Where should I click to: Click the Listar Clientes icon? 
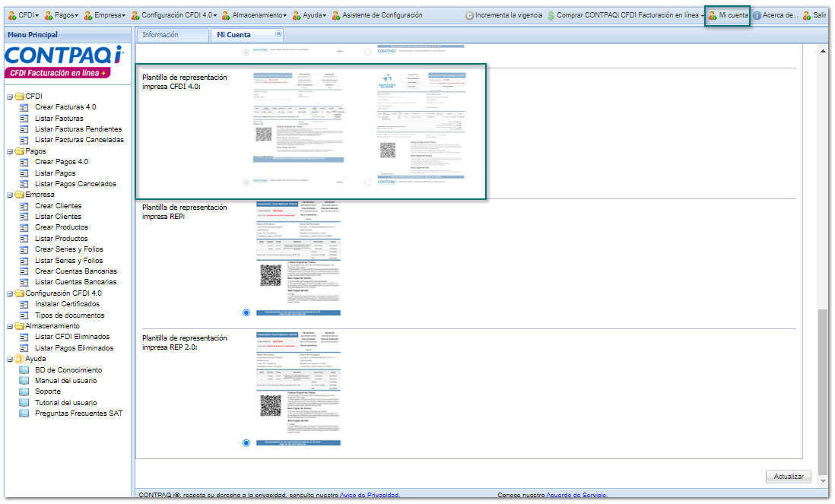(24, 217)
